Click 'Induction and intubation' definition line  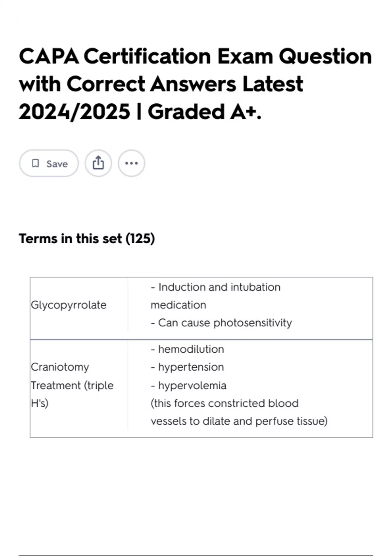(x=216, y=287)
